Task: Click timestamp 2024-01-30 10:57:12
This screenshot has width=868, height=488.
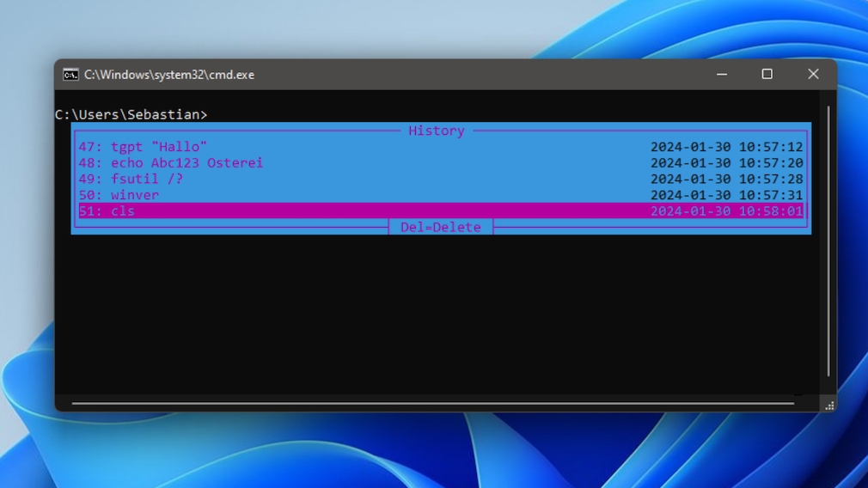Action: pos(726,147)
